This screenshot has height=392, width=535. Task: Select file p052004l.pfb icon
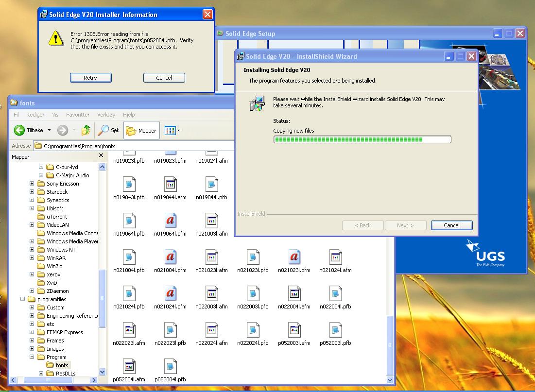pyautogui.click(x=170, y=367)
